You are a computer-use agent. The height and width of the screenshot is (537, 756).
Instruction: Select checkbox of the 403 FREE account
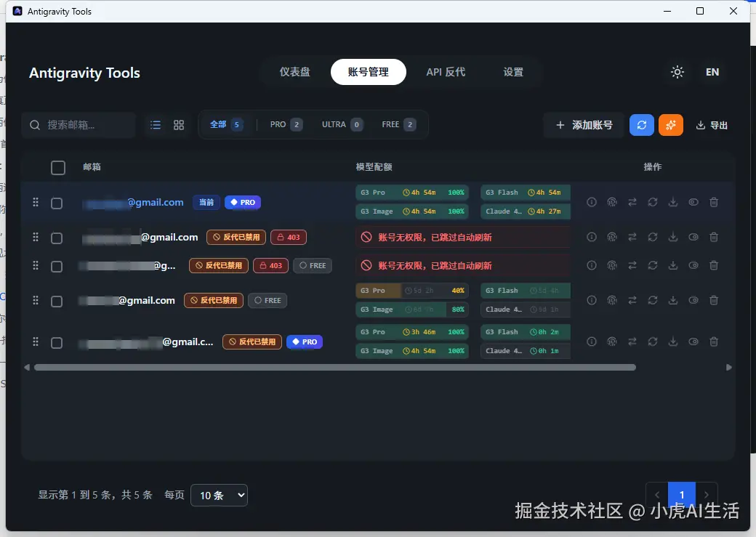(x=57, y=266)
